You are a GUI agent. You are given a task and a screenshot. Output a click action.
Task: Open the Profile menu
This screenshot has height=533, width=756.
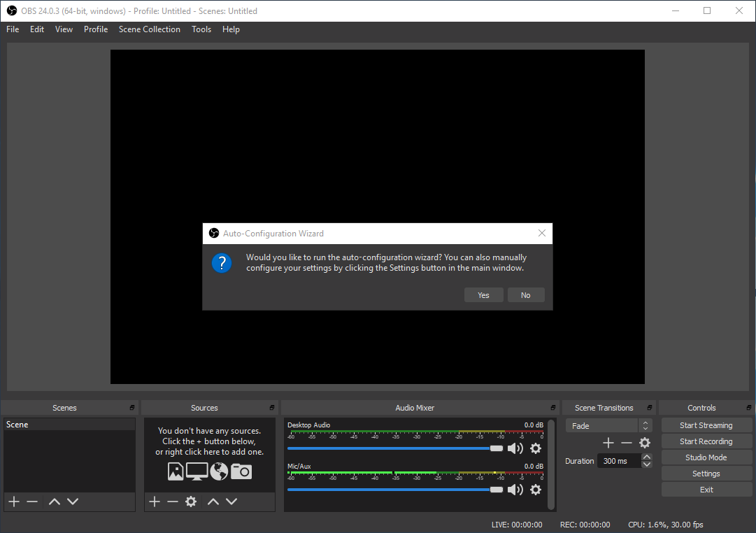click(x=96, y=29)
